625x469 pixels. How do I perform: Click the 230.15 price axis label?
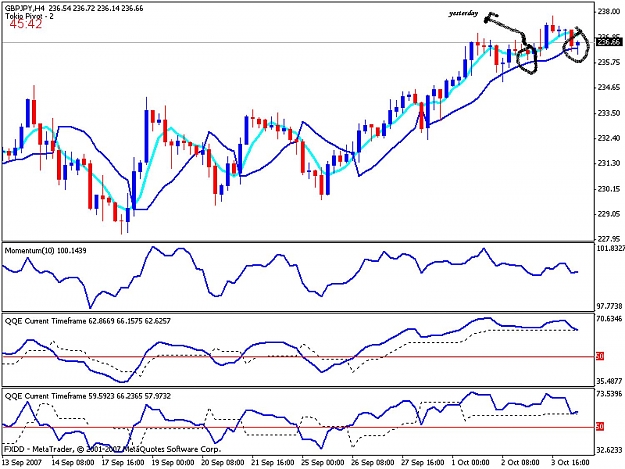(x=609, y=189)
